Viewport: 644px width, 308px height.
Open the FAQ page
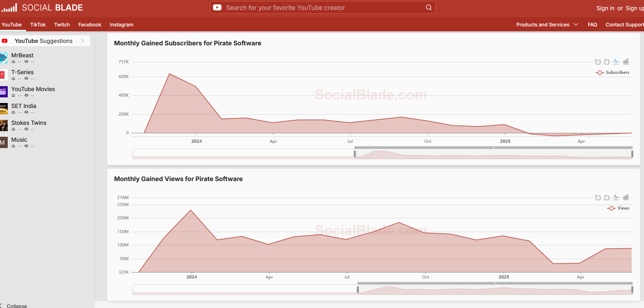(592, 25)
